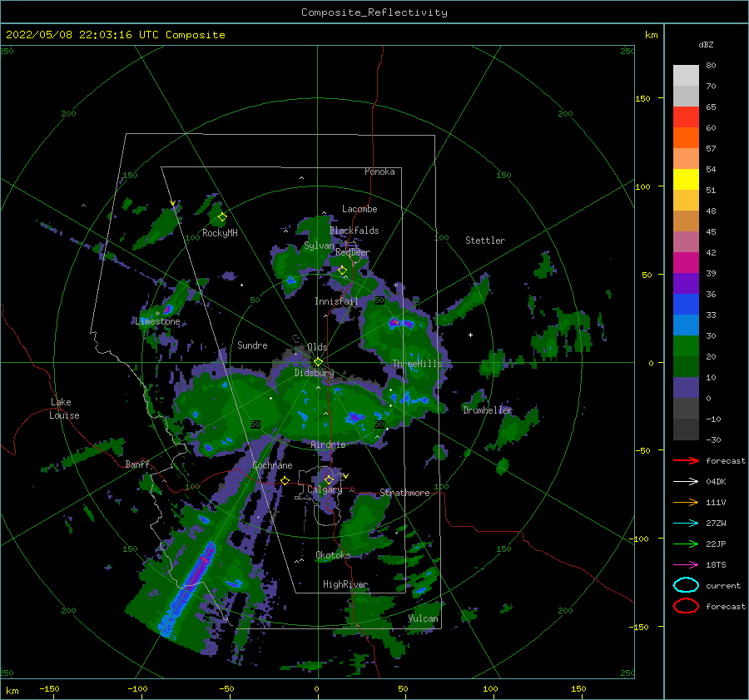Select the cyan 27ZW arrow icon

(x=686, y=524)
